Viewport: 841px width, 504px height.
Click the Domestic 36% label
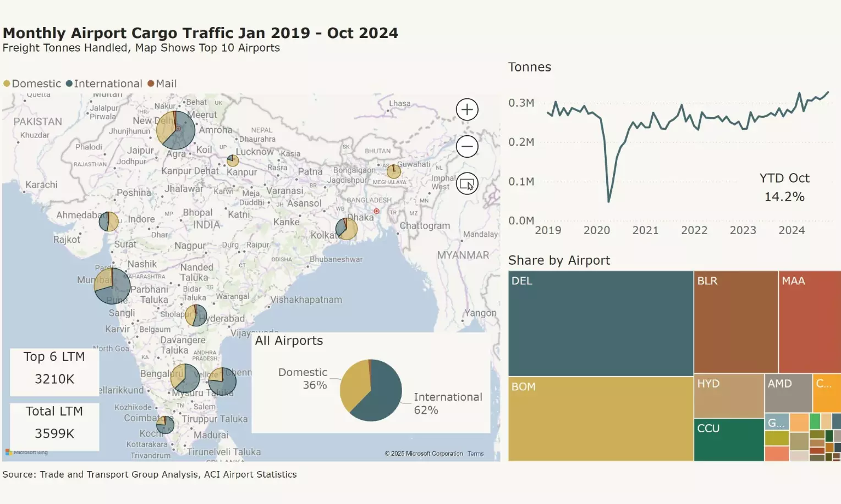tap(303, 379)
